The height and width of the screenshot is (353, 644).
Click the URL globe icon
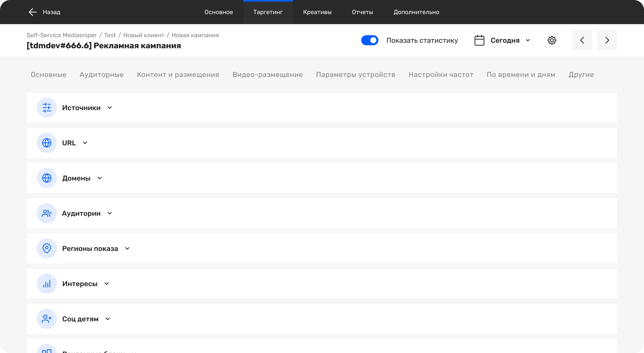[x=47, y=143]
